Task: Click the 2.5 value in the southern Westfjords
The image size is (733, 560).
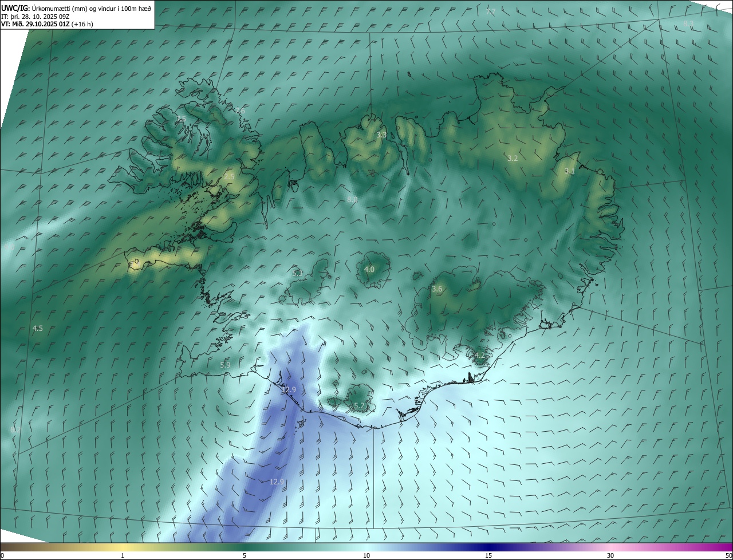Action: [229, 177]
